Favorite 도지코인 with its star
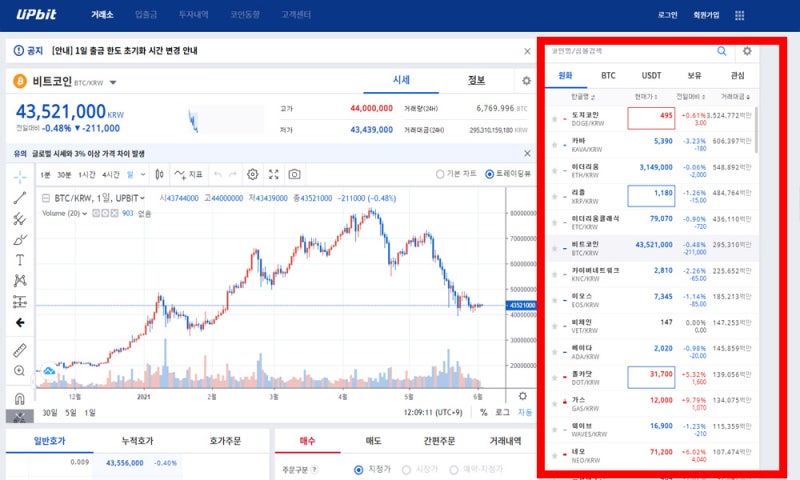This screenshot has height=480, width=800. tap(555, 119)
